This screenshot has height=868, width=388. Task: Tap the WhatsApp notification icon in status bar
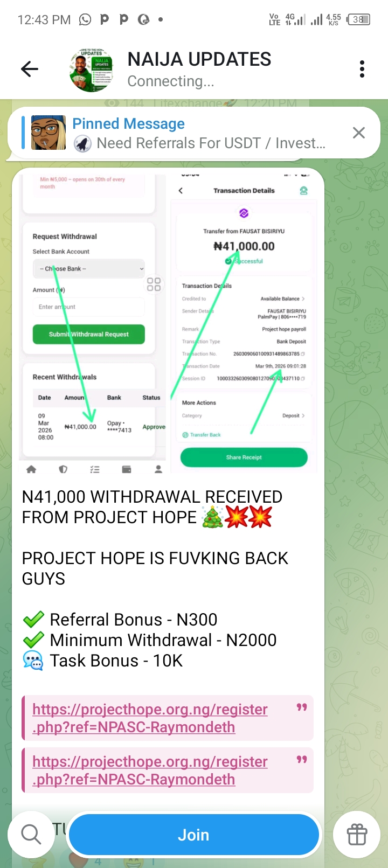85,20
